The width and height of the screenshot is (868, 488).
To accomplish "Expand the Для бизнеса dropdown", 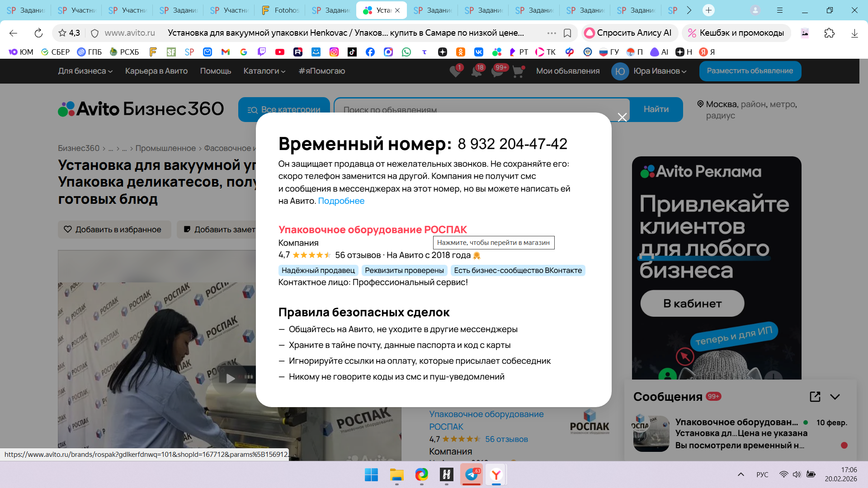I will click(x=85, y=71).
